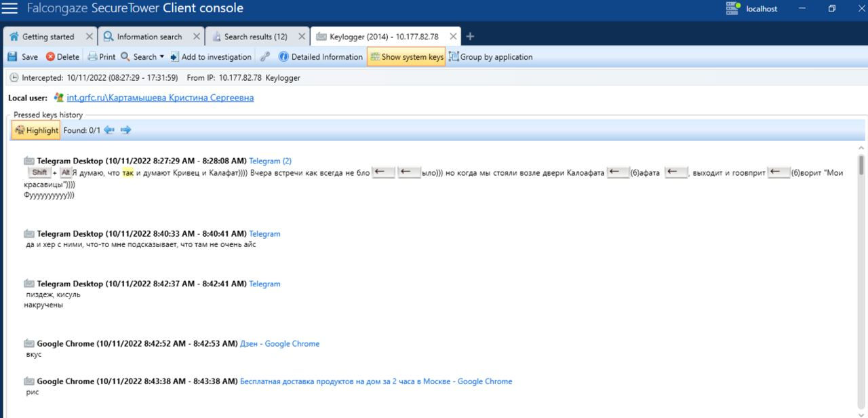Add a new tab with plus
This screenshot has height=418, width=868.
click(471, 37)
